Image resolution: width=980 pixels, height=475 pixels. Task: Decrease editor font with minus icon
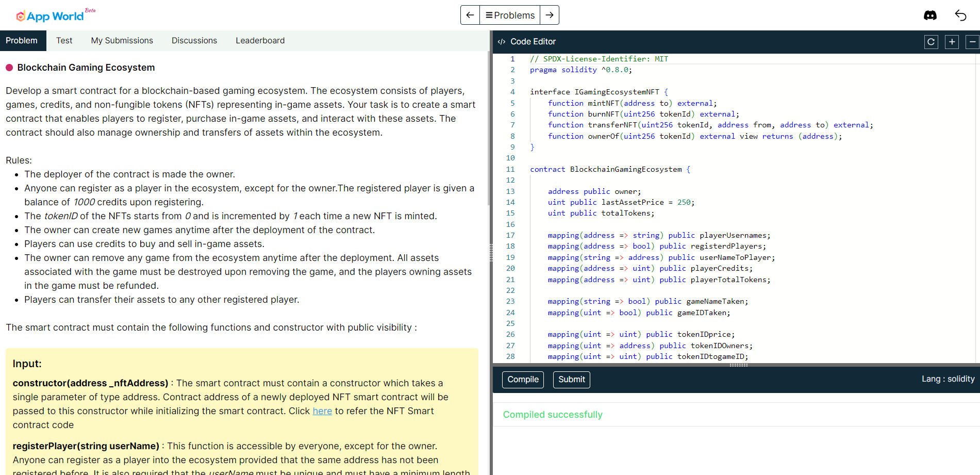pyautogui.click(x=972, y=42)
